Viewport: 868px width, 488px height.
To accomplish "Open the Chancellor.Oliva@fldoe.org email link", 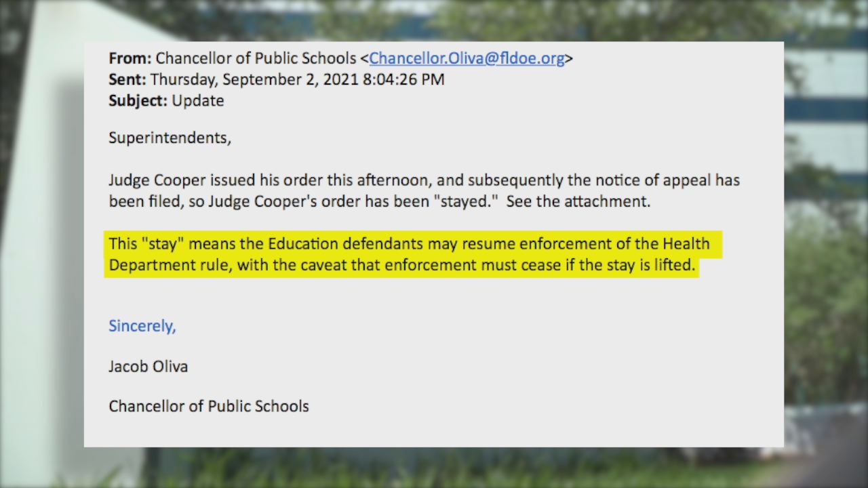I will tap(467, 58).
